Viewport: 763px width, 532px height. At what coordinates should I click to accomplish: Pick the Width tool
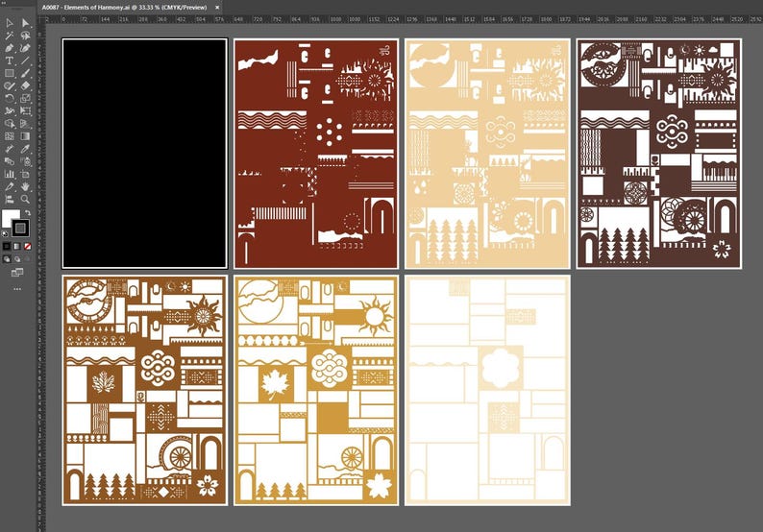click(x=10, y=111)
